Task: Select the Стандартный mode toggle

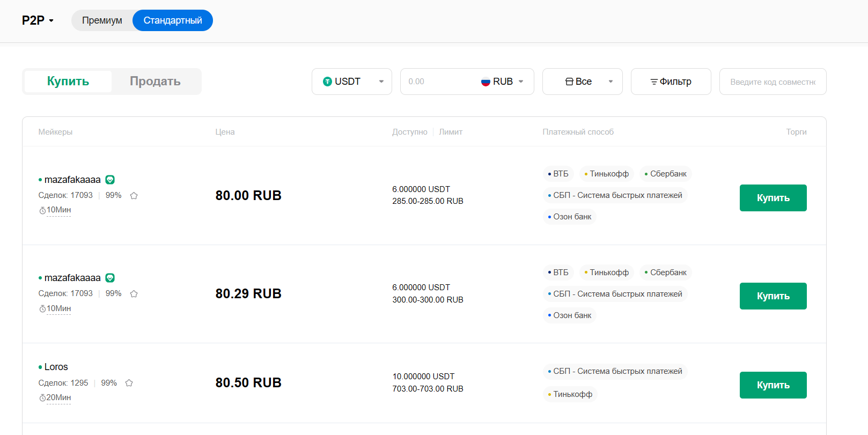Action: pos(172,20)
